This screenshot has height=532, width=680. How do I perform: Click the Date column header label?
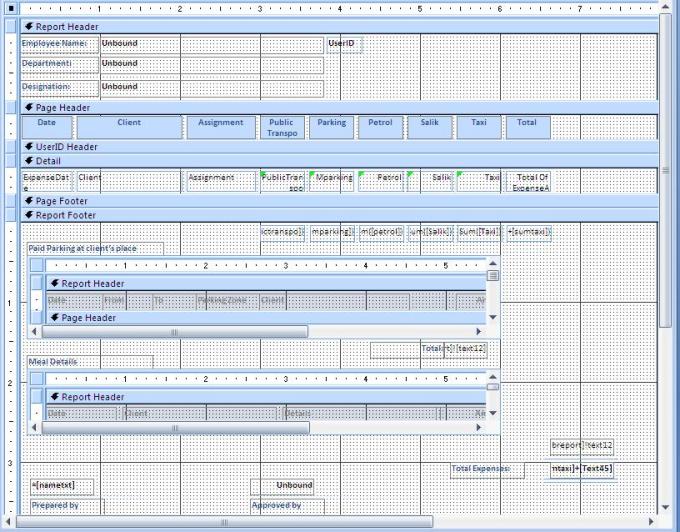pos(47,127)
